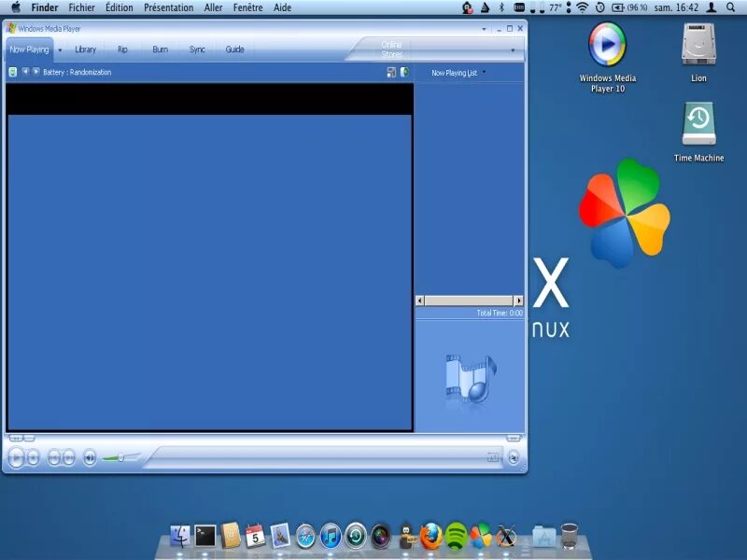Stop playback in Windows Media Player

[x=34, y=458]
